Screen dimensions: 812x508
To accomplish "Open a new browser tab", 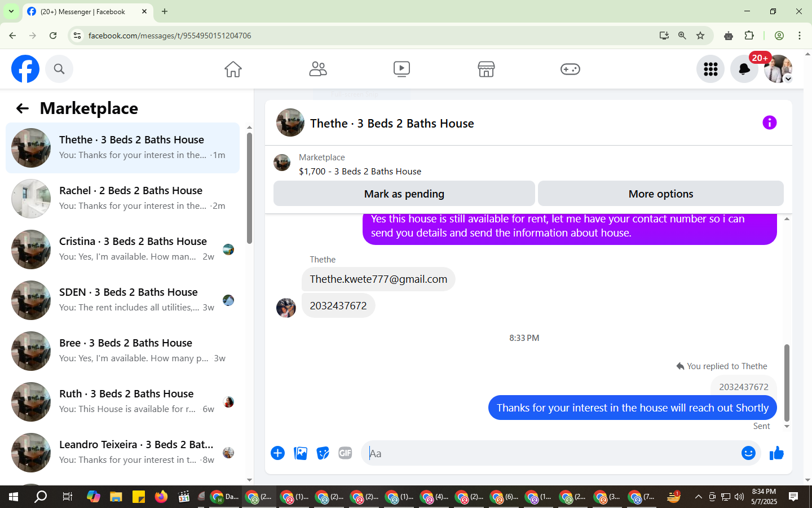I will click(x=165, y=11).
